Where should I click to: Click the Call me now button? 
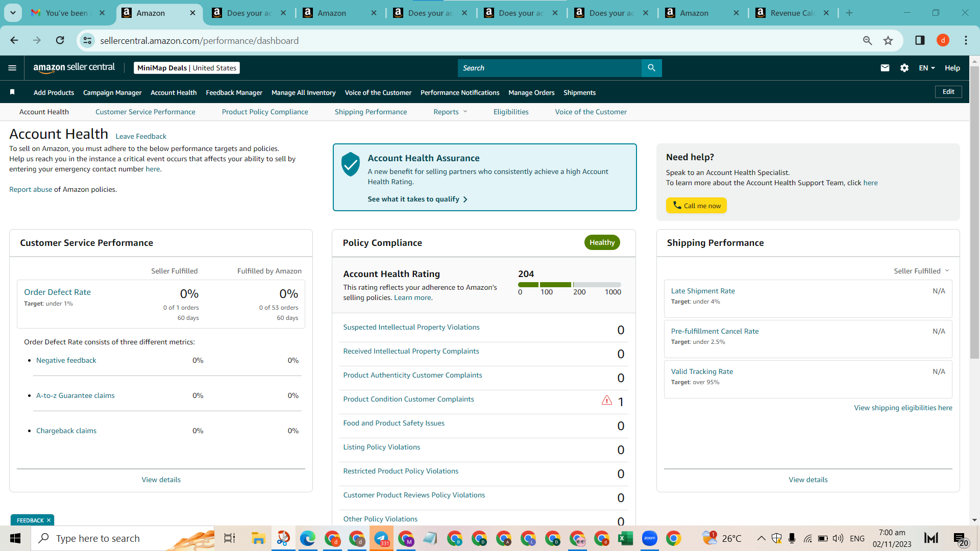point(696,206)
